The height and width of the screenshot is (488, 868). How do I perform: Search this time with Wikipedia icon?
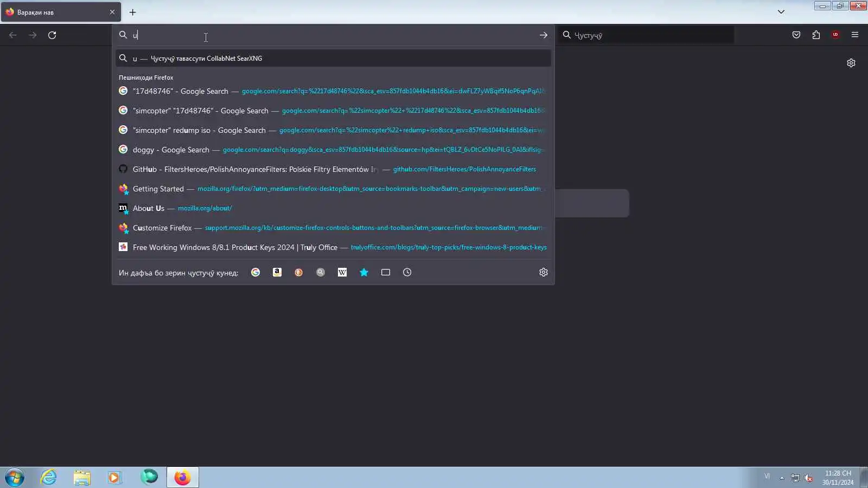pyautogui.click(x=342, y=272)
